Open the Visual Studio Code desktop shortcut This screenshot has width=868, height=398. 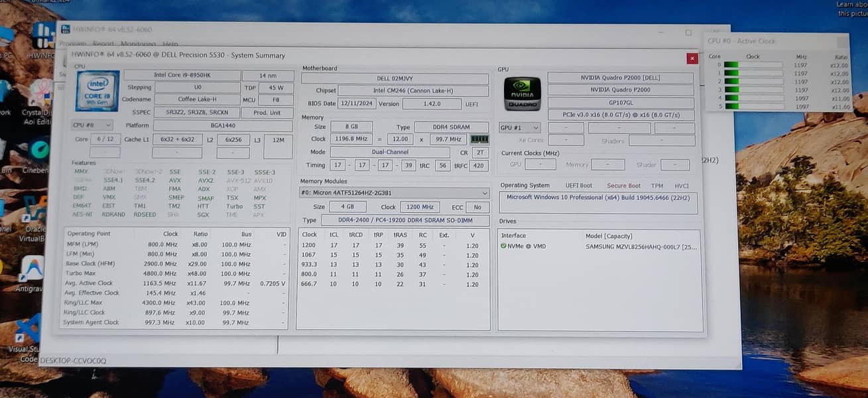click(28, 338)
